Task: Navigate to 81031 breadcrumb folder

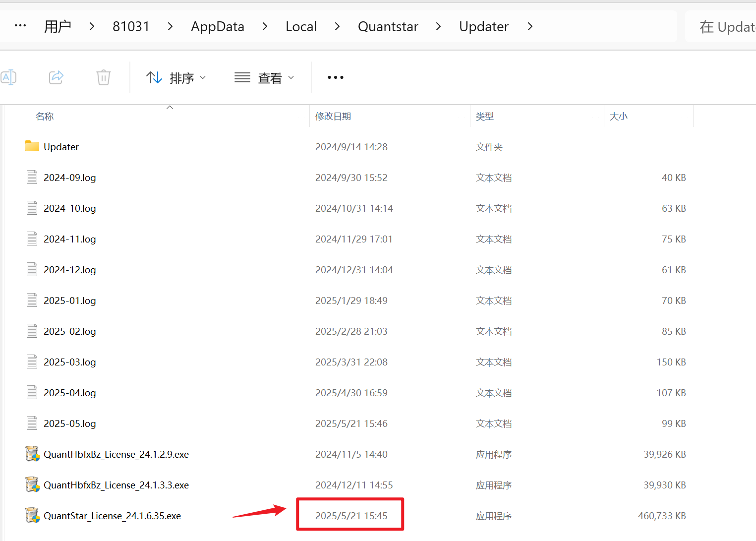Action: (131, 26)
